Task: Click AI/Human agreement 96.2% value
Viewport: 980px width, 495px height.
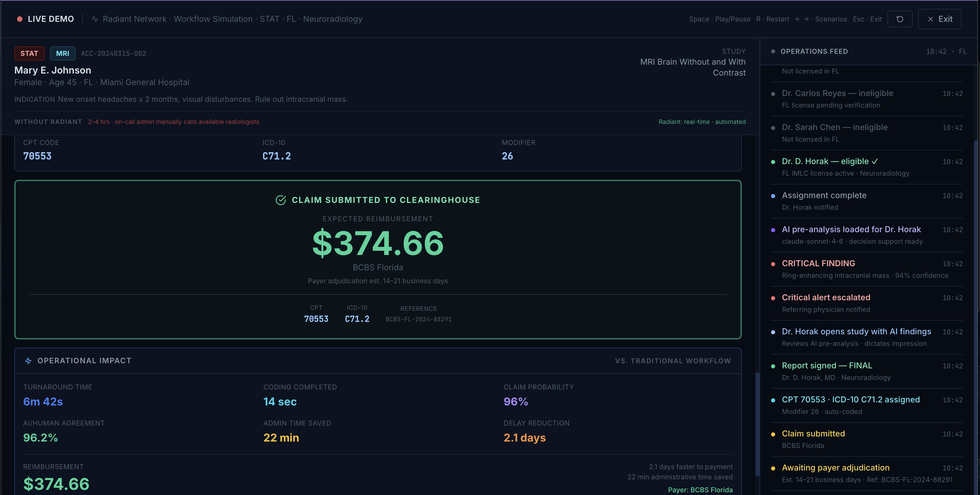Action: 40,437
